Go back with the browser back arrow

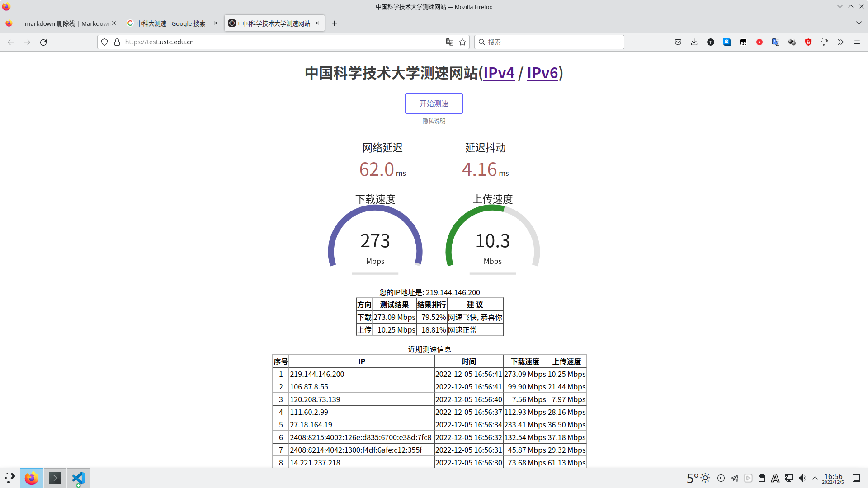11,42
